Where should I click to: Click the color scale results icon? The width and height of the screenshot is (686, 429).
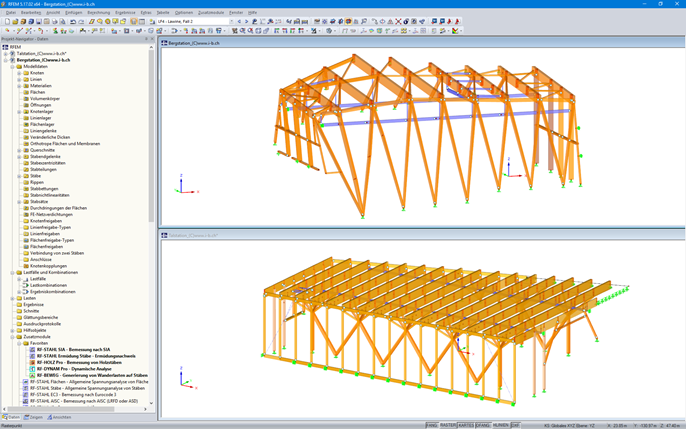coord(455,31)
